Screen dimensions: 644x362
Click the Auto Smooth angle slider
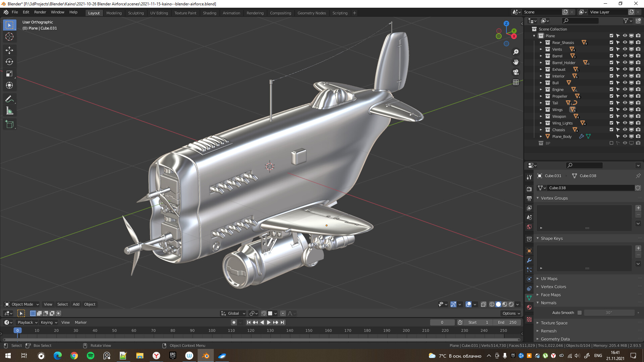pyautogui.click(x=609, y=313)
